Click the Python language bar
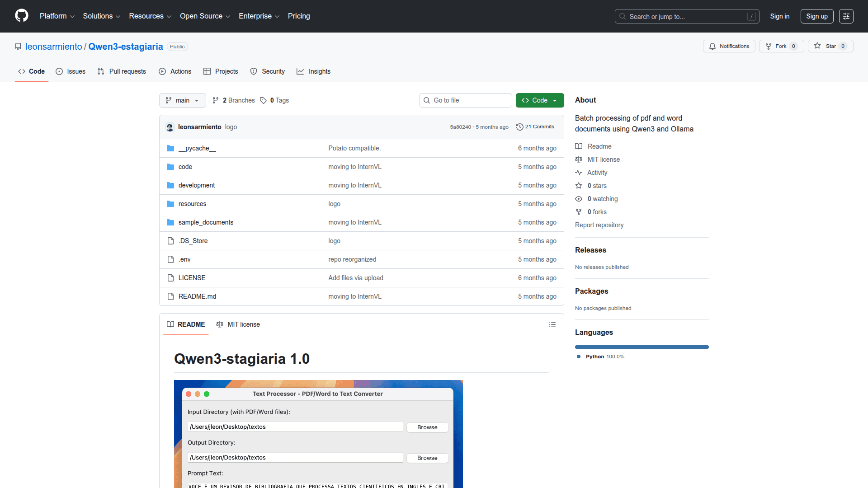This screenshot has width=868, height=488. [x=642, y=347]
